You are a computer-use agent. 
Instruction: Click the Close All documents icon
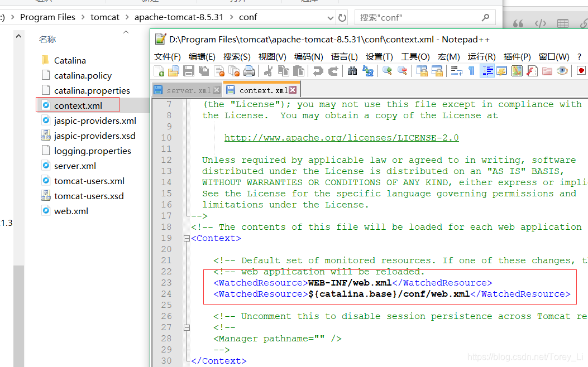pyautogui.click(x=234, y=71)
